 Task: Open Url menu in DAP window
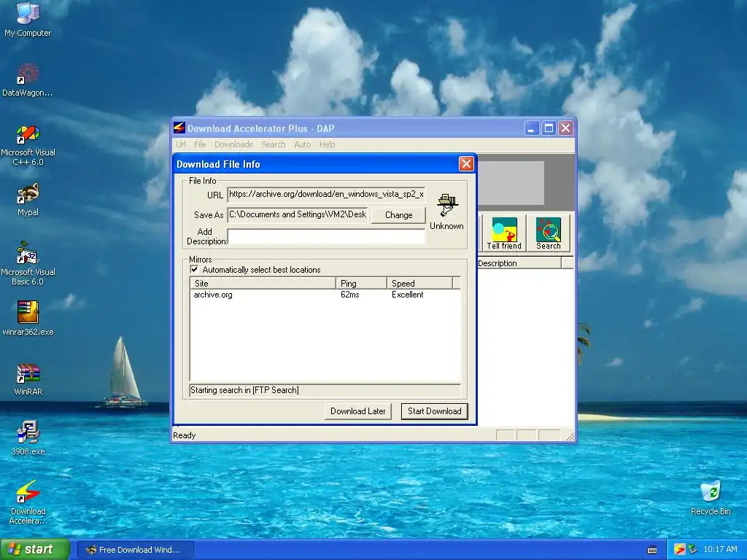click(x=181, y=144)
